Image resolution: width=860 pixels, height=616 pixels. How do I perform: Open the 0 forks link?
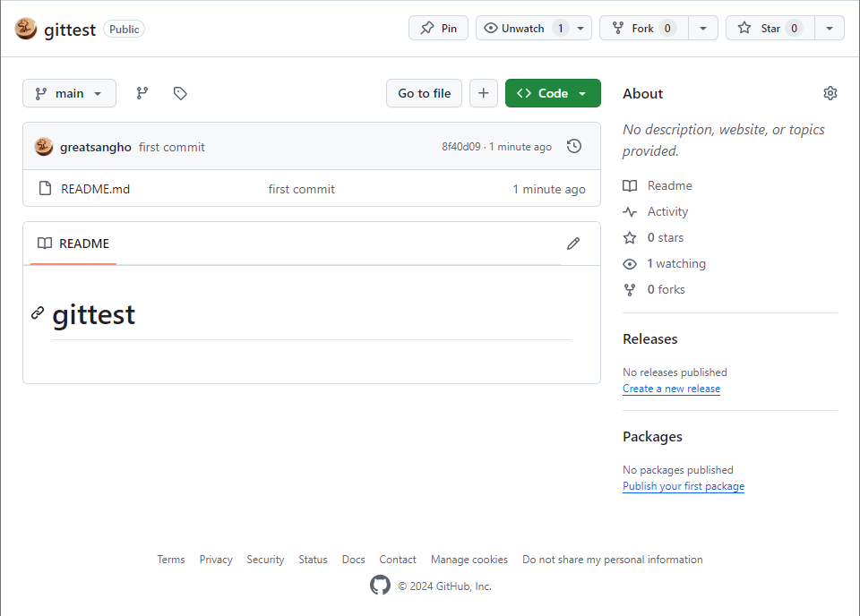[x=654, y=289]
